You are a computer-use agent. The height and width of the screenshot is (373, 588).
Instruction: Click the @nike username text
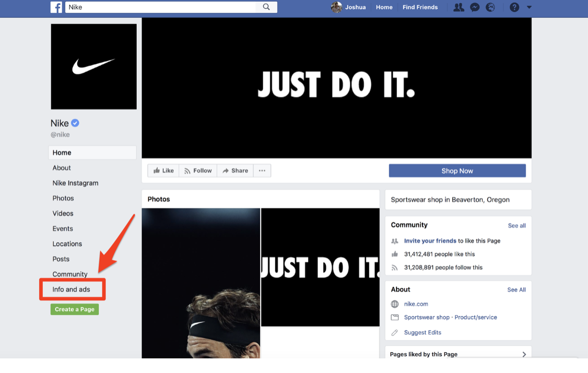pos(60,134)
